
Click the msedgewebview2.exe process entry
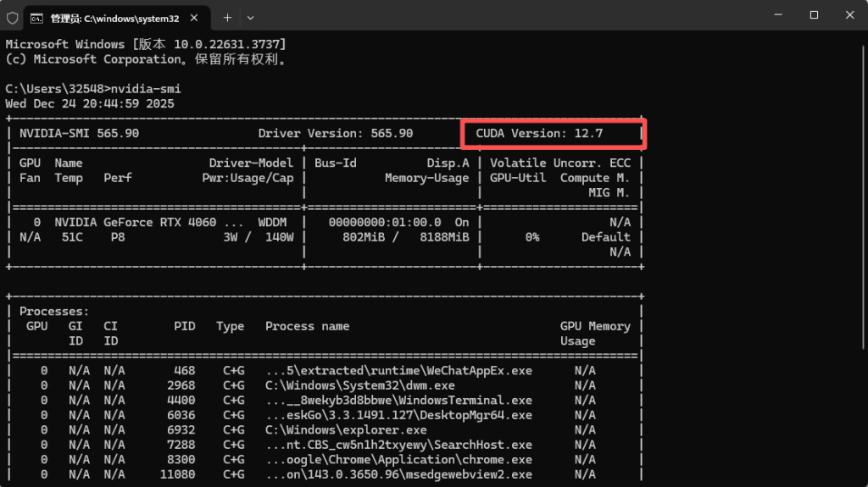(398, 475)
